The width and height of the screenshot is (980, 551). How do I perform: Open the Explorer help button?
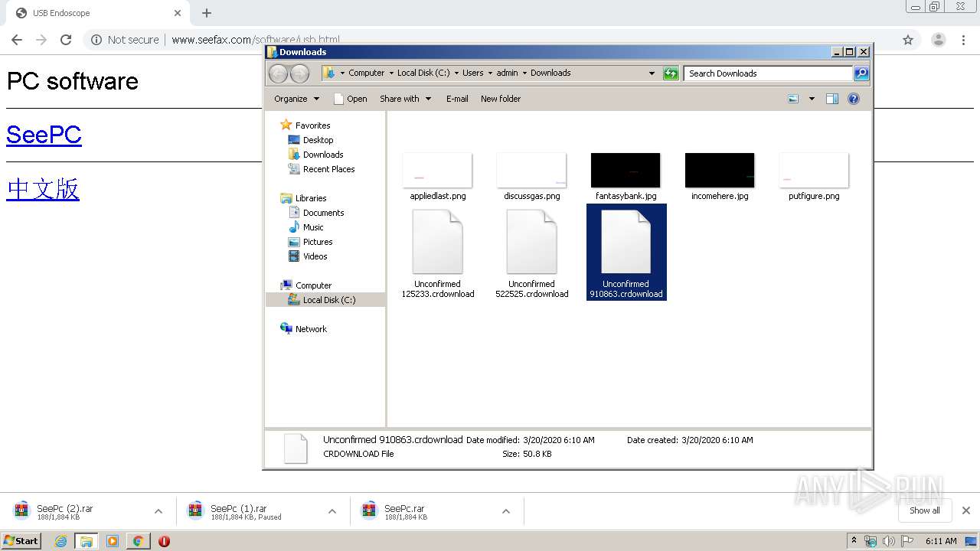[854, 99]
